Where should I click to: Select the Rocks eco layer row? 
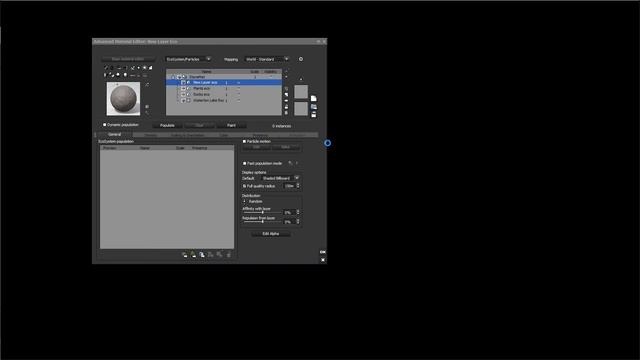pos(224,94)
